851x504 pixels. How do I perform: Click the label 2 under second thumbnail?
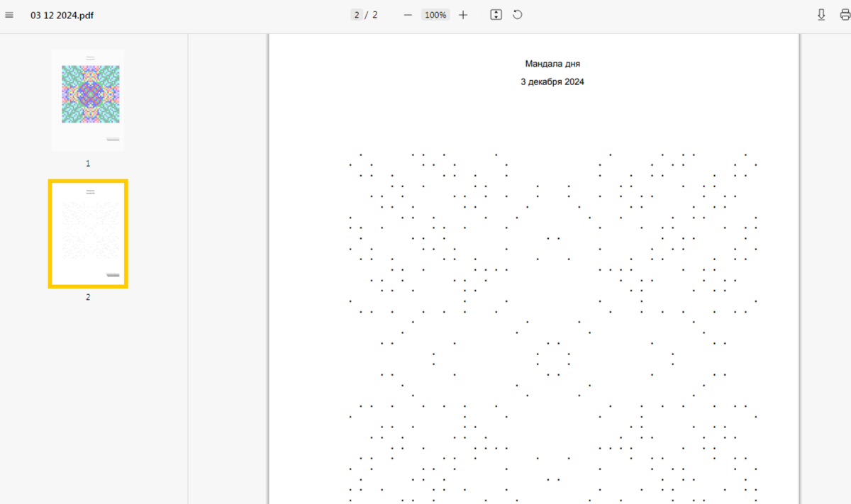[x=88, y=297]
